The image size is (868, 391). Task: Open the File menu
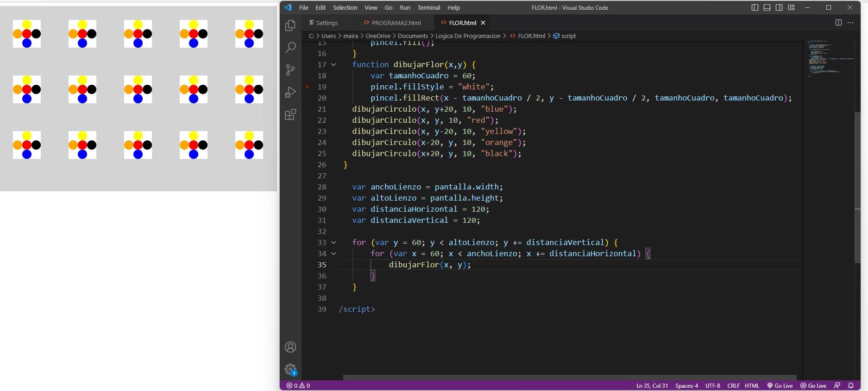click(x=304, y=7)
